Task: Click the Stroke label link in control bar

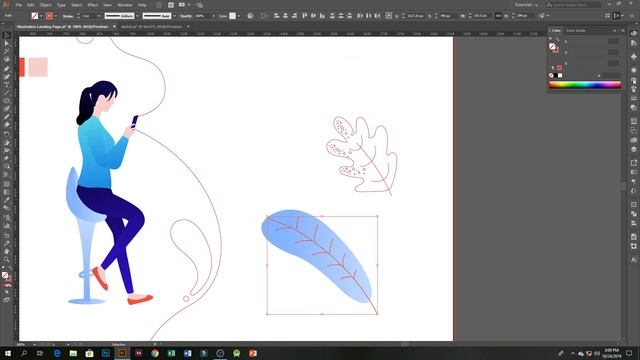Action: (x=68, y=16)
